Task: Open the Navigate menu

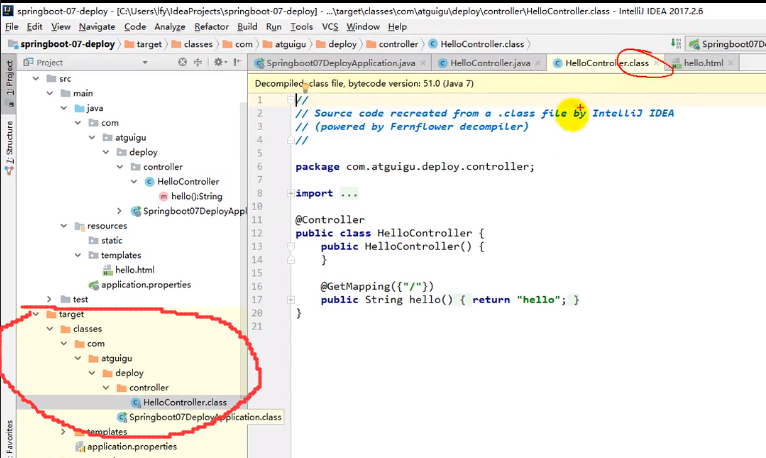Action: pyautogui.click(x=97, y=27)
